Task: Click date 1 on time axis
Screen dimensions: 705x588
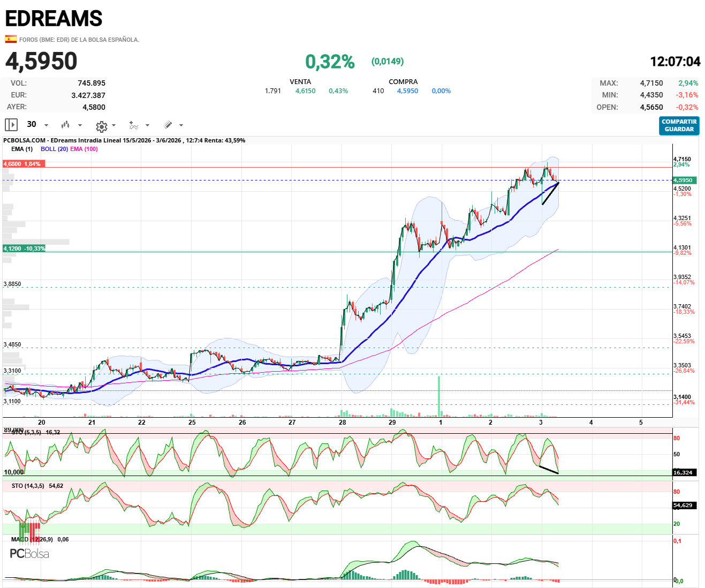Action: tap(441, 423)
